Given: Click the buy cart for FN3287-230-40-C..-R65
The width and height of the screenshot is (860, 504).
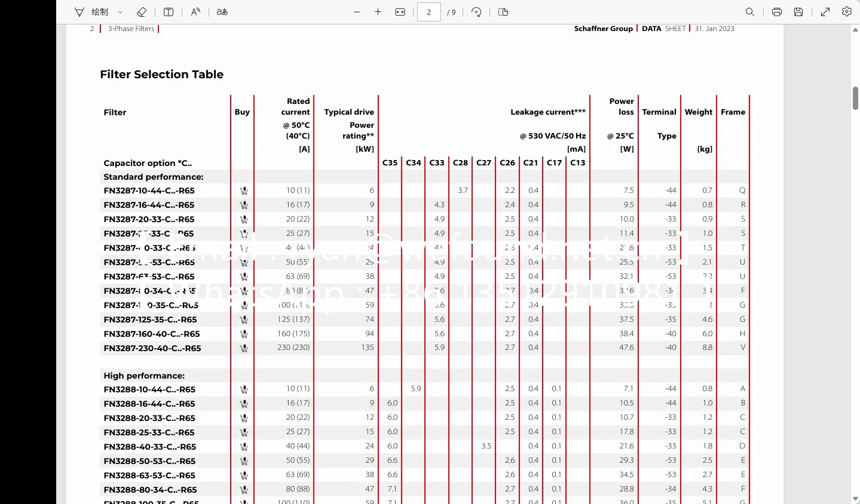Looking at the screenshot, I should click(x=244, y=348).
